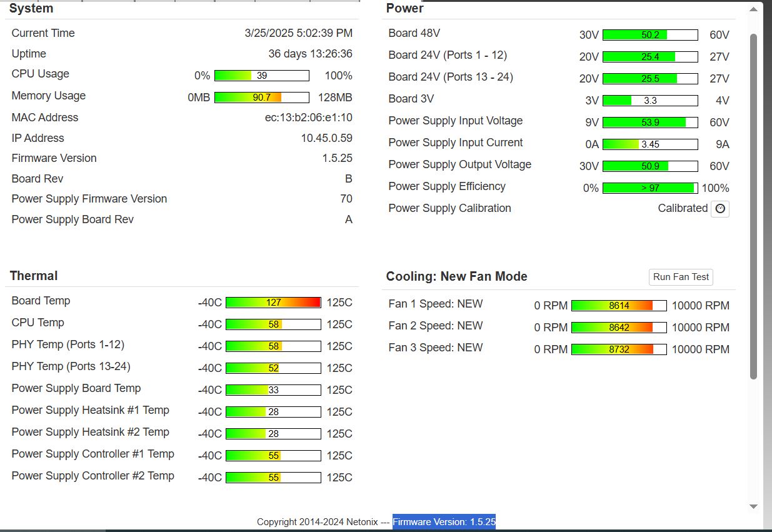
Task: Click the CPU Temp gauge bar
Action: pos(273,324)
